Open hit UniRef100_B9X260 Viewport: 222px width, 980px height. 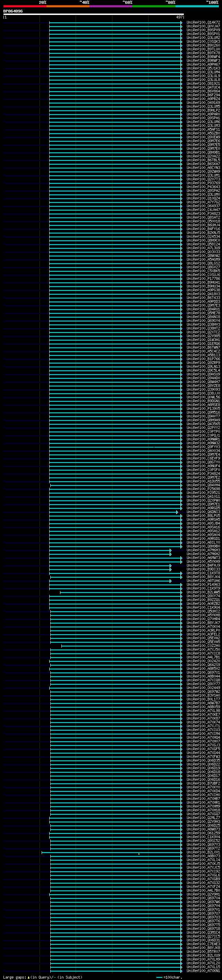tap(203, 45)
